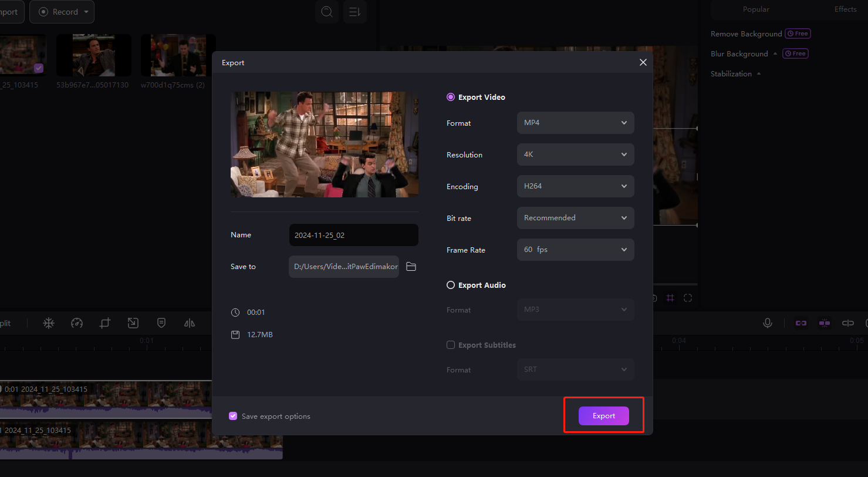This screenshot has height=477, width=868.
Task: Select the lower timeline clip 2024_11_25_103415
Action: click(x=141, y=440)
